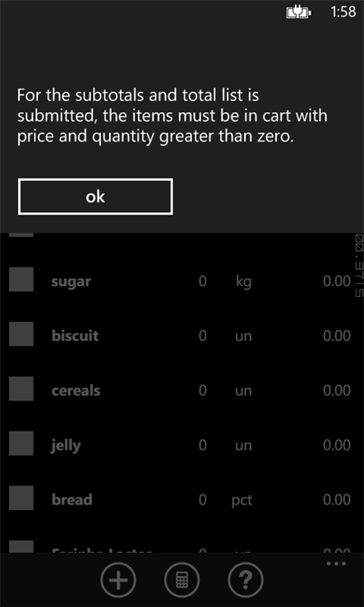Image resolution: width=364 pixels, height=607 pixels.
Task: Tap the add item plus icon
Action: [118, 581]
